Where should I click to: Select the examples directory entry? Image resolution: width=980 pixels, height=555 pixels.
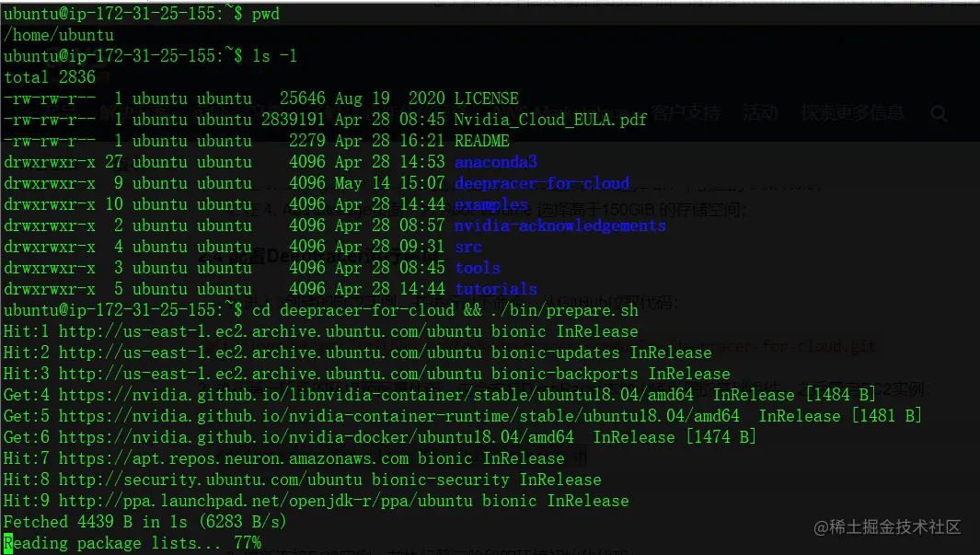491,205
